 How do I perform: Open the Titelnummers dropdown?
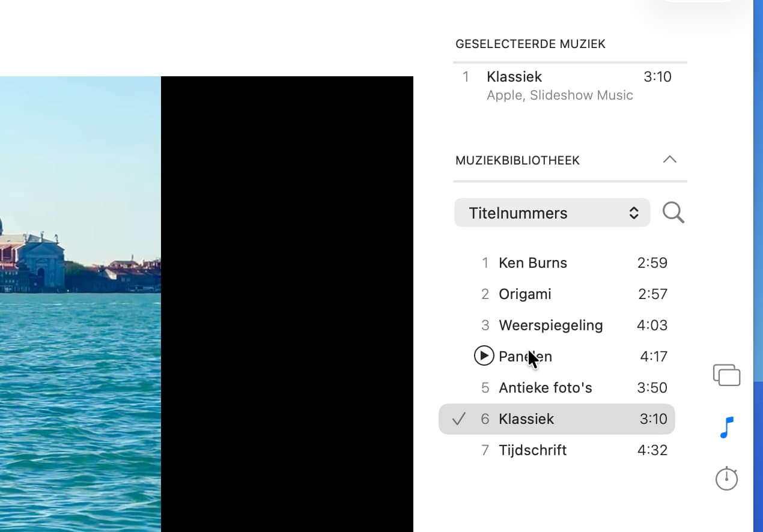tap(552, 213)
